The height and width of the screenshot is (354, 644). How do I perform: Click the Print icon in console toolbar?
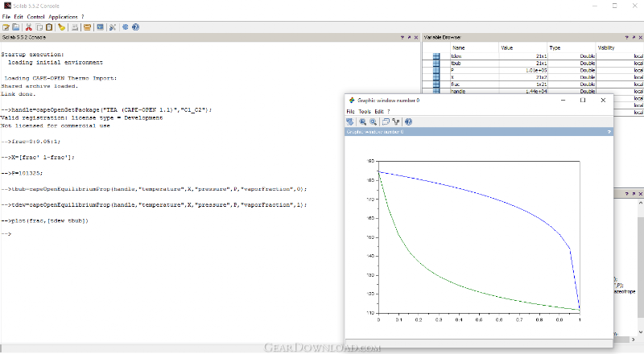[x=75, y=27]
